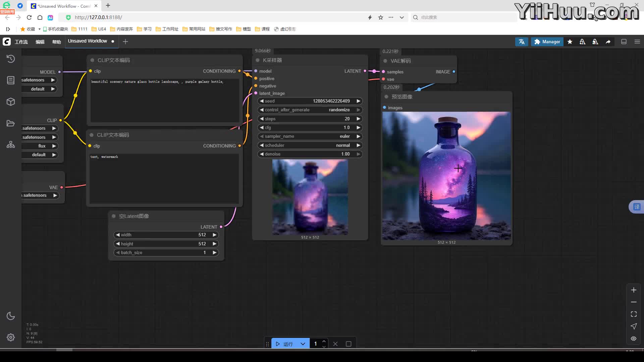Image resolution: width=644 pixels, height=362 pixels.
Task: Open the workflows folder sidebar icon
Action: tap(11, 123)
